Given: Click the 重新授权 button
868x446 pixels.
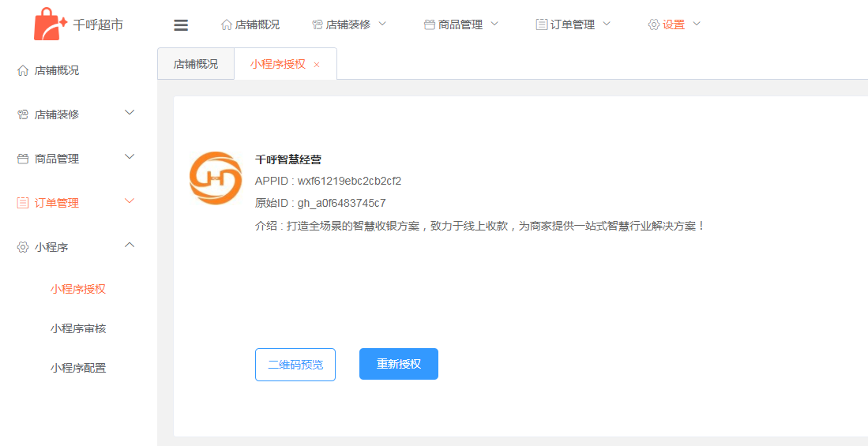Looking at the screenshot, I should pyautogui.click(x=399, y=364).
